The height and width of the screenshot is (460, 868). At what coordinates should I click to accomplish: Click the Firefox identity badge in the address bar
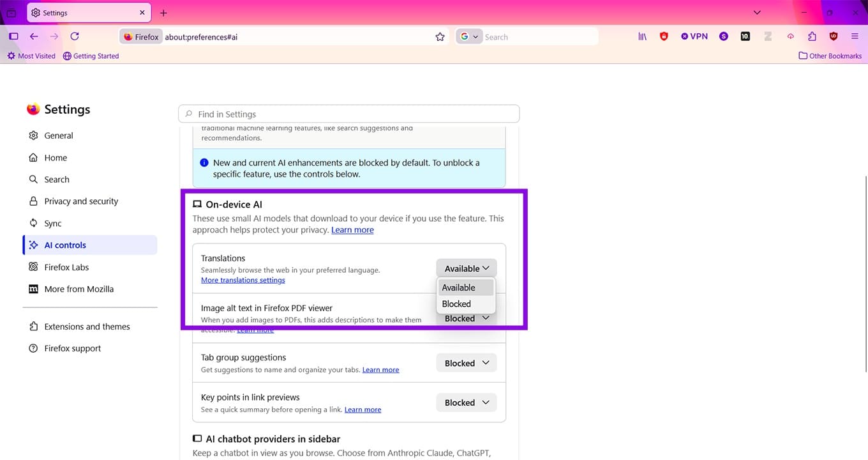[x=141, y=37]
